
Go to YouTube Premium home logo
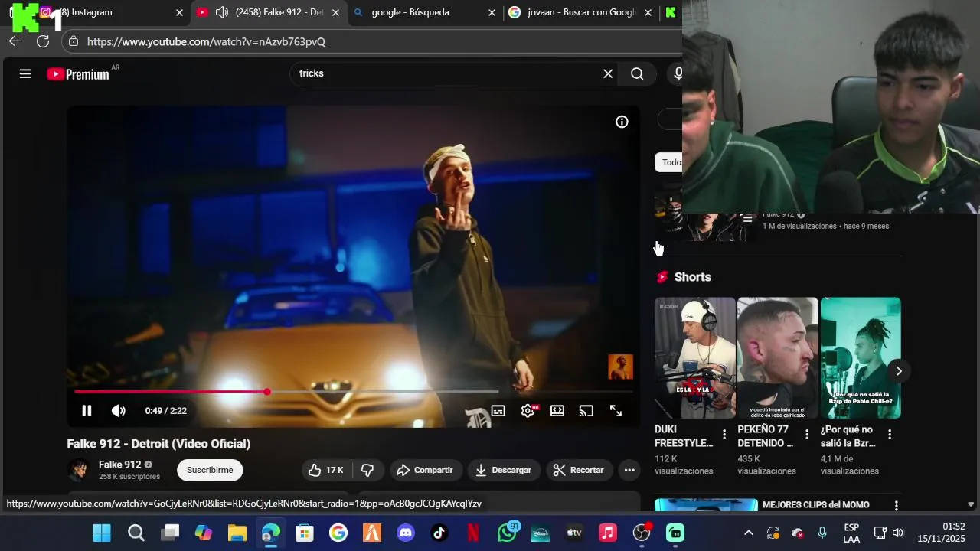[78, 74]
